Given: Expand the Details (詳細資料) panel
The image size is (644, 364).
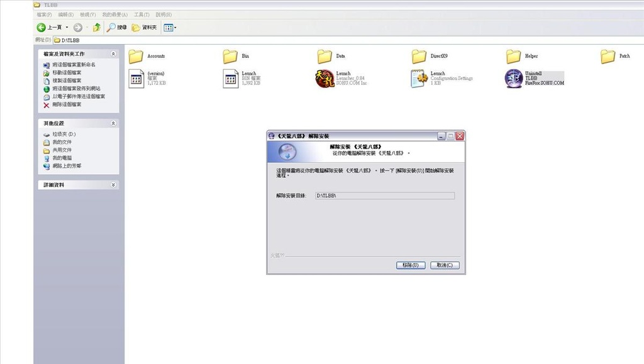Looking at the screenshot, I should (113, 185).
